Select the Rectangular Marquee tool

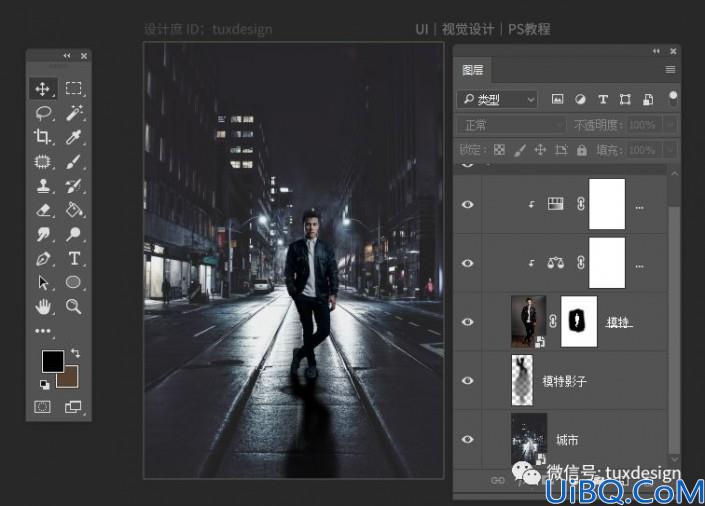tap(73, 88)
